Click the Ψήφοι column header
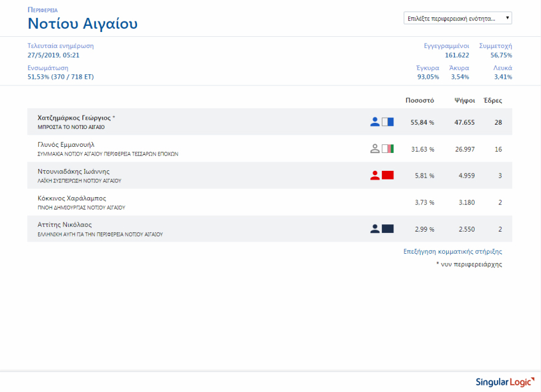Viewport: 541px width, 392px height. pyautogui.click(x=464, y=100)
